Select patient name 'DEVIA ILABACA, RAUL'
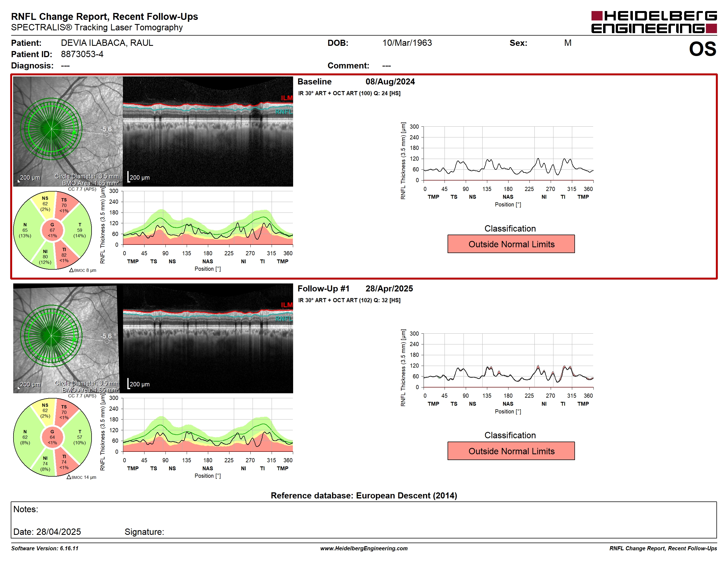This screenshot has height=563, width=728. tap(107, 43)
